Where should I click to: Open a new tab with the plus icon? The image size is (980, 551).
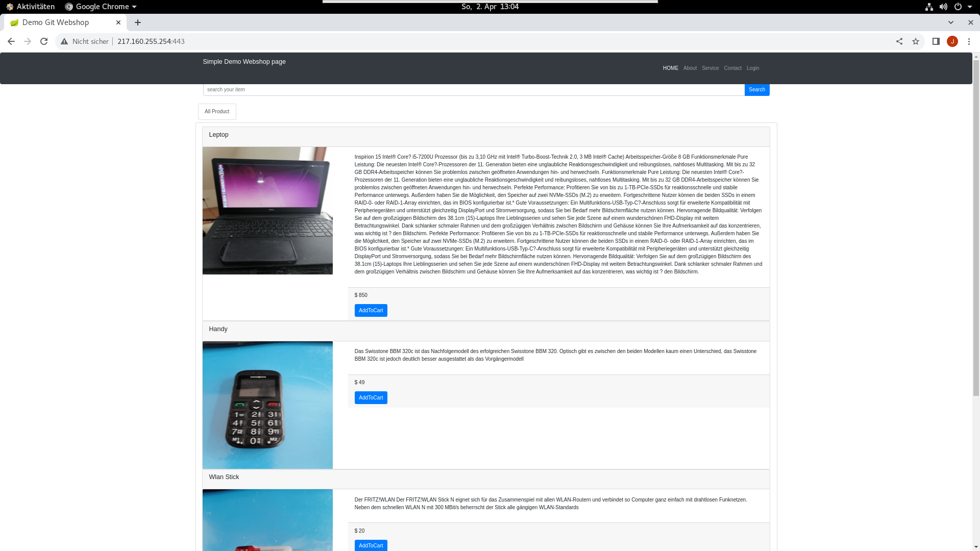pos(138,22)
